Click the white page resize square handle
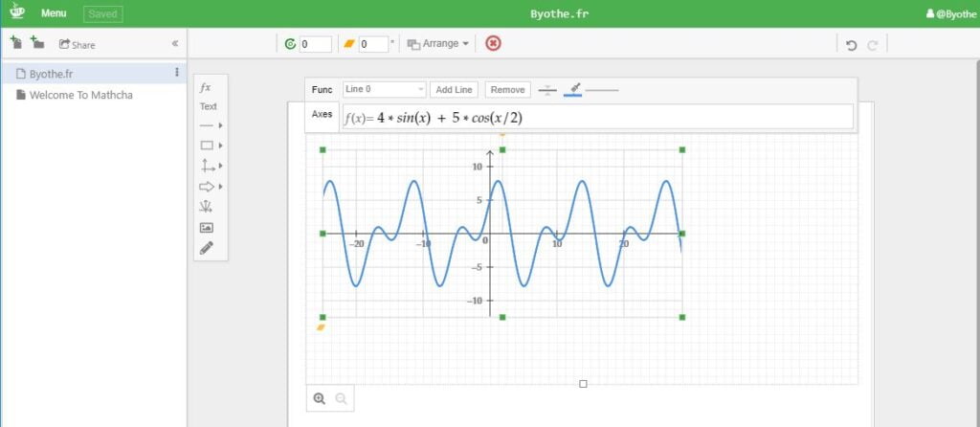Viewport: 980px width, 427px height. pyautogui.click(x=583, y=384)
